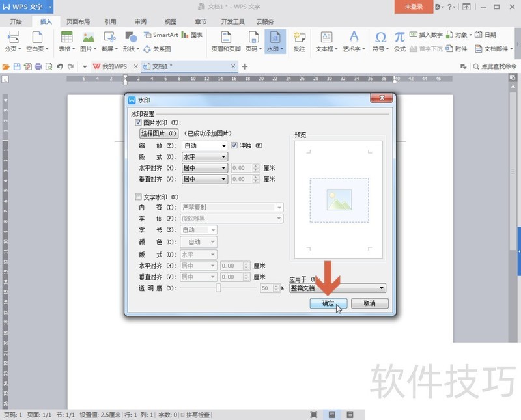
Task: Insert a SmartArt graphic
Action: click(161, 35)
